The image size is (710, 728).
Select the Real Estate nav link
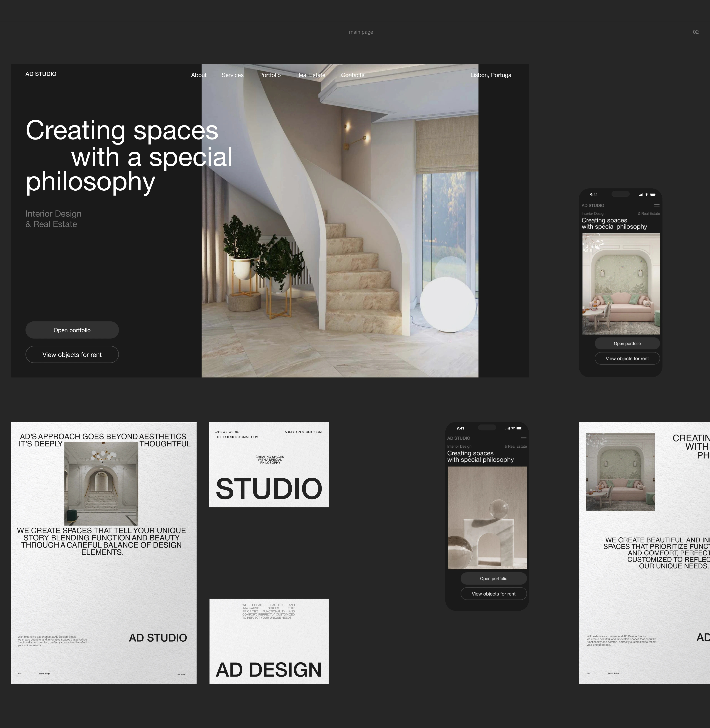click(x=311, y=75)
